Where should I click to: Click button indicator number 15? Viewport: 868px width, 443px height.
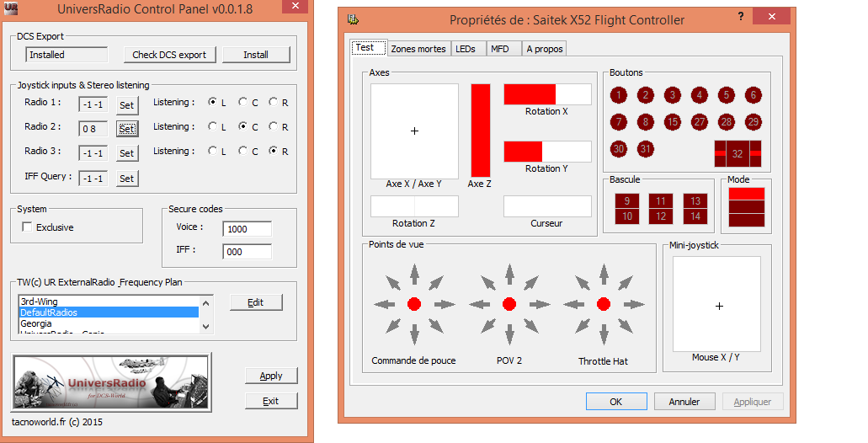[672, 122]
